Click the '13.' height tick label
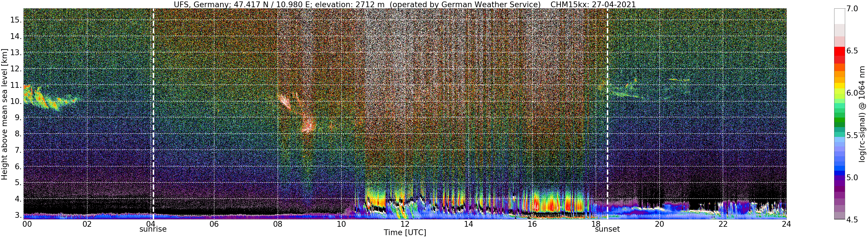Image resolution: width=868 pixels, height=238 pixels. click(16, 53)
